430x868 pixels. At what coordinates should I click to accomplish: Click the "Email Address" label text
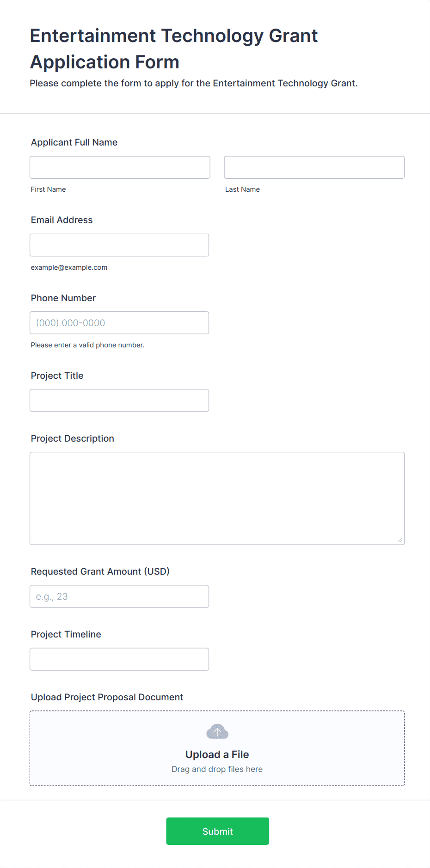(61, 220)
